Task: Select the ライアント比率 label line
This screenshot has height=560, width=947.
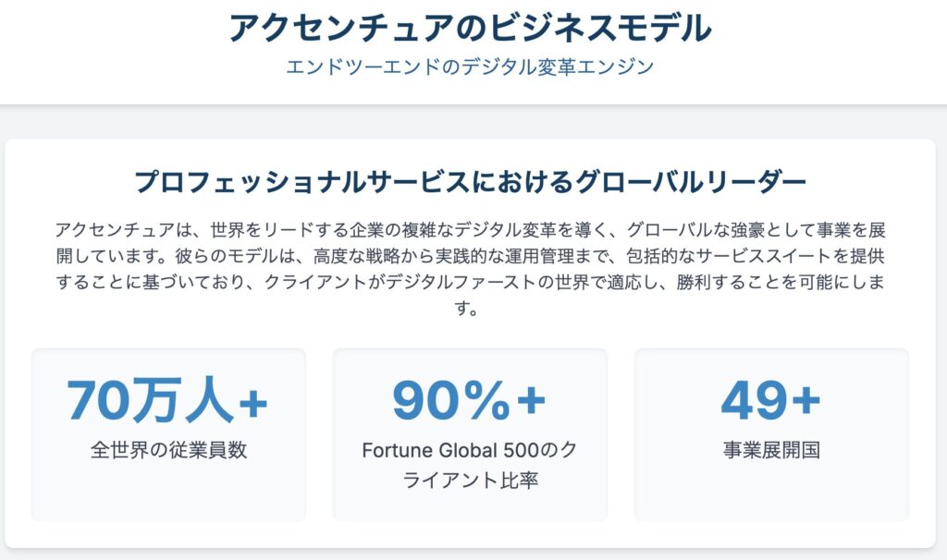Action: click(x=470, y=481)
